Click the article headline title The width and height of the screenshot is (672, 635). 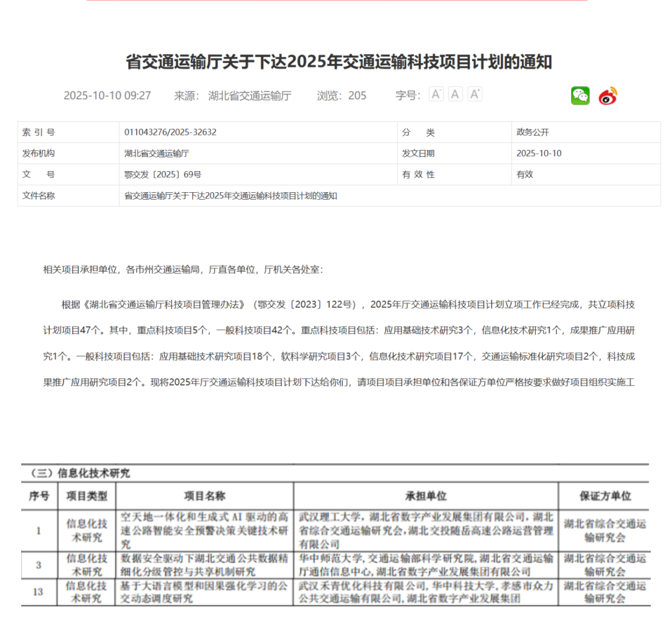[338, 62]
